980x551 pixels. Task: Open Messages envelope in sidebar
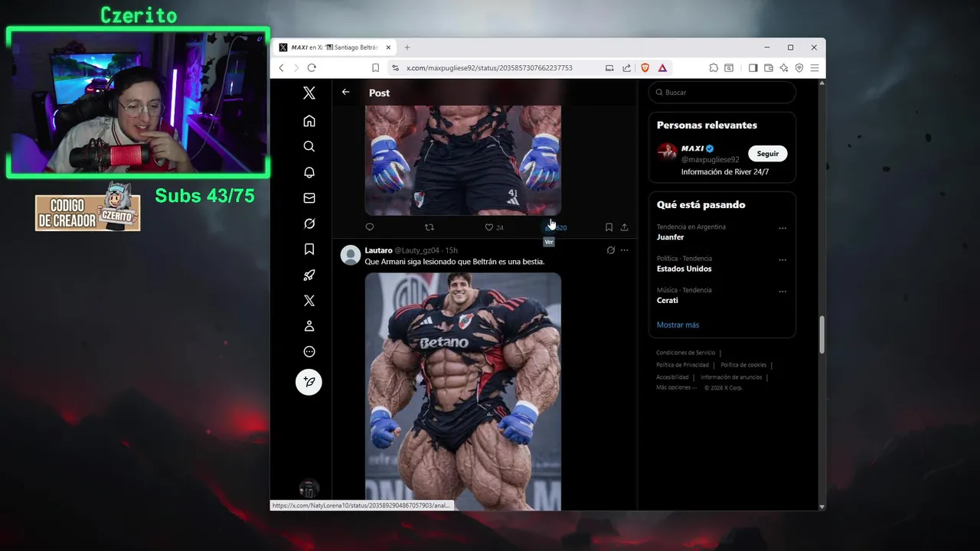pyautogui.click(x=309, y=197)
